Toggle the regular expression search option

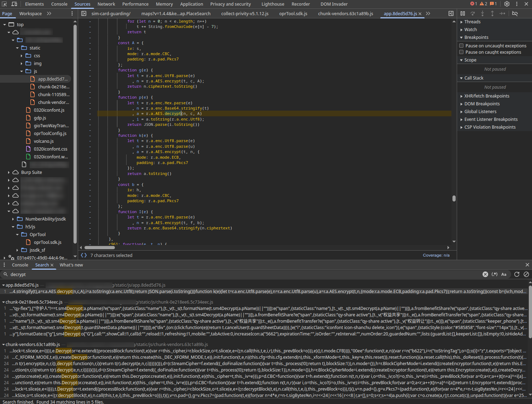495,274
